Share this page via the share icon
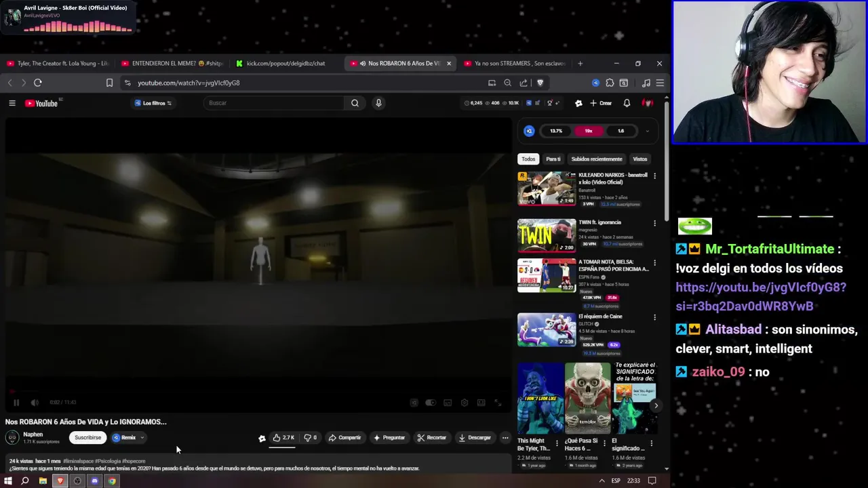The width and height of the screenshot is (868, 488). [x=524, y=83]
